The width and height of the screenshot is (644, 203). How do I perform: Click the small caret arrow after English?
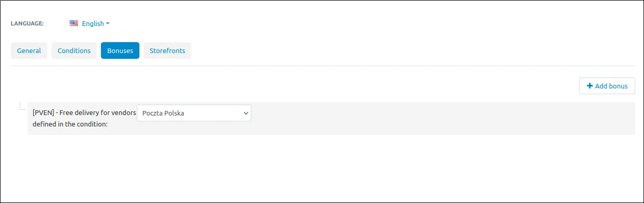pos(108,23)
